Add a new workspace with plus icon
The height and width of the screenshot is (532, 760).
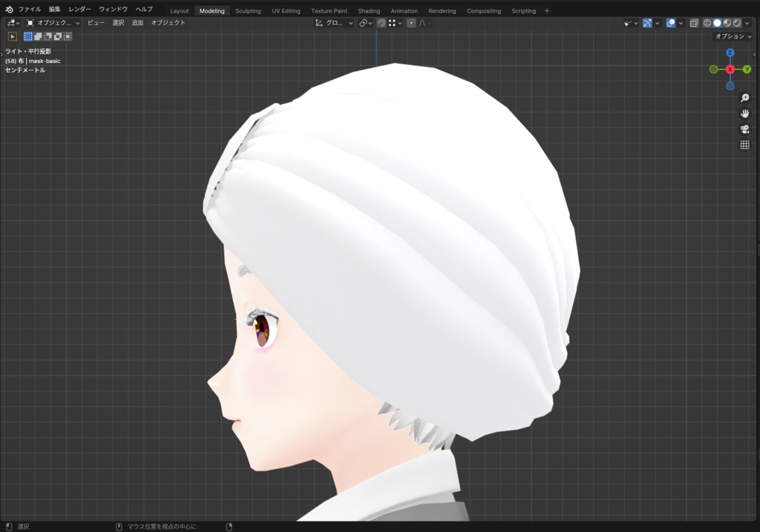pos(547,10)
